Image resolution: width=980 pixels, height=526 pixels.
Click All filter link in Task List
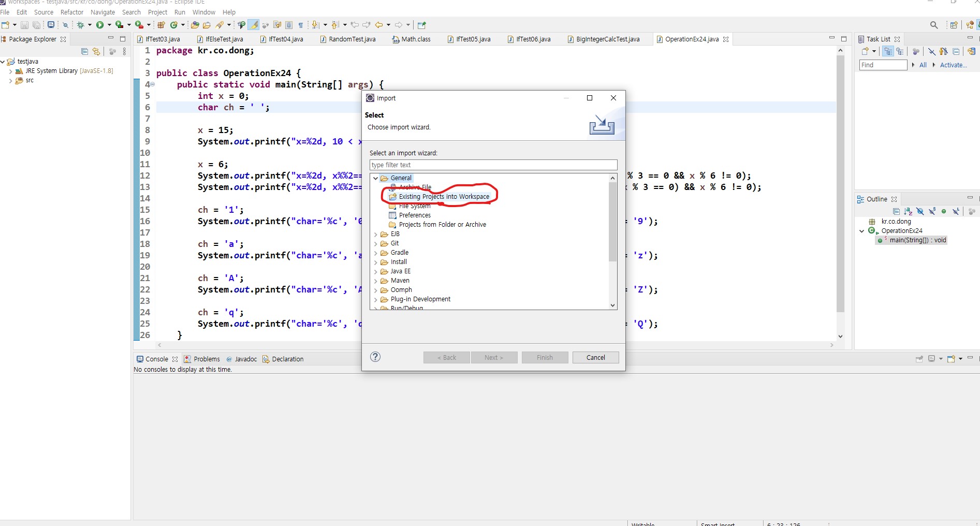click(x=923, y=65)
